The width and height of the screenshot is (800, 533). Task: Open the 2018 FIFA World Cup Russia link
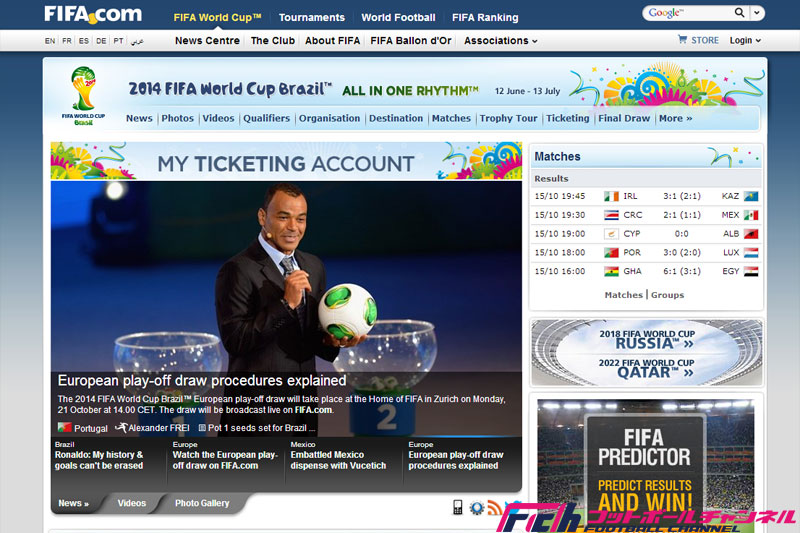[x=646, y=339]
